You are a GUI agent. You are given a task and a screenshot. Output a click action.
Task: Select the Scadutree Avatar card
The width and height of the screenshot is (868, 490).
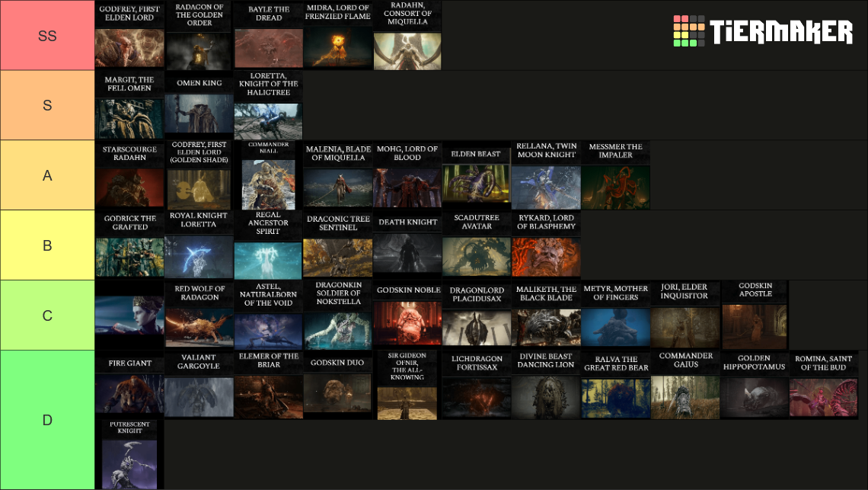[x=477, y=245]
